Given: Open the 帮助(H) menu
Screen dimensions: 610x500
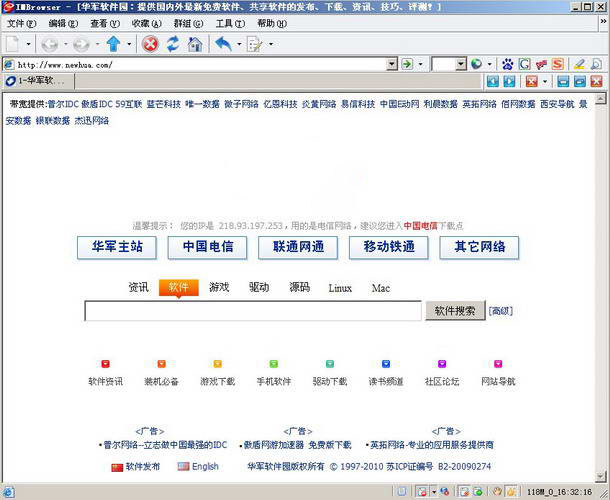Looking at the screenshot, I should point(272,24).
